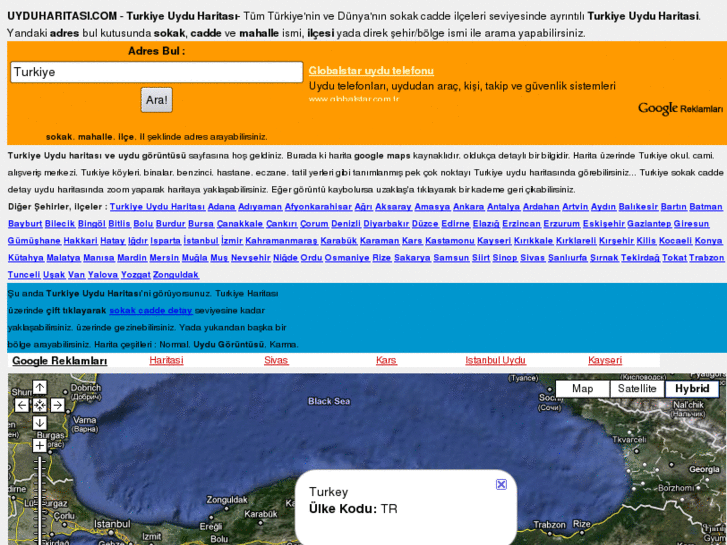Open the Kayseri city list link
The image size is (727, 545).
[494, 241]
